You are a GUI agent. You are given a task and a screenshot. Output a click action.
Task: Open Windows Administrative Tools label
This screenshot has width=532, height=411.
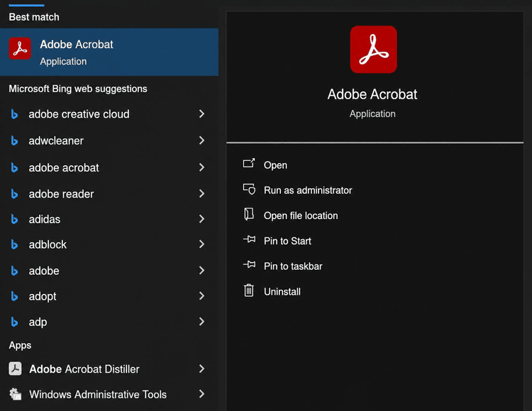click(98, 395)
